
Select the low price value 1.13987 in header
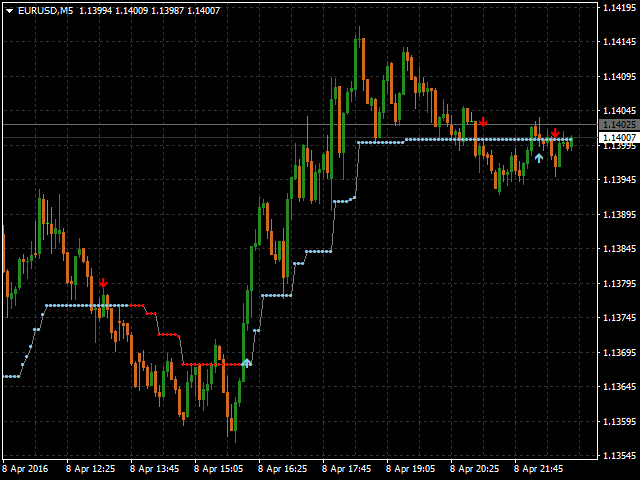167,11
